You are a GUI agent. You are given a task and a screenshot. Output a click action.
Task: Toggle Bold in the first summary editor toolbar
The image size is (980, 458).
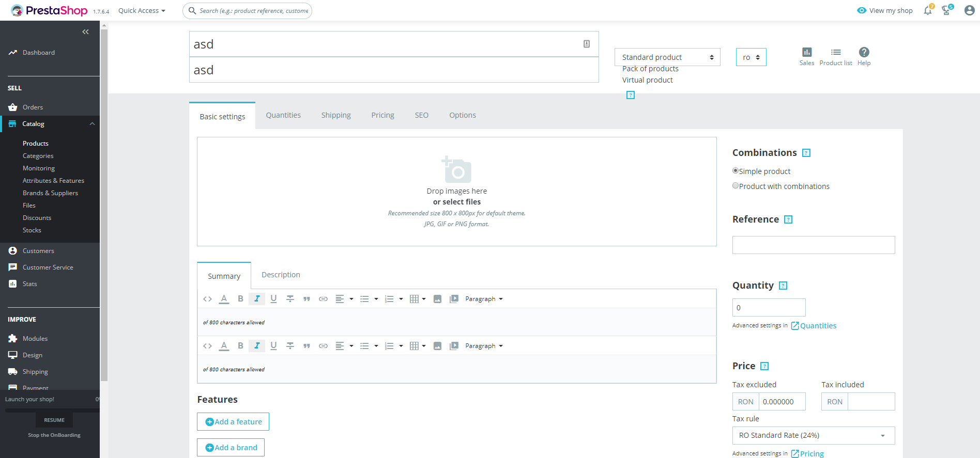click(x=240, y=299)
